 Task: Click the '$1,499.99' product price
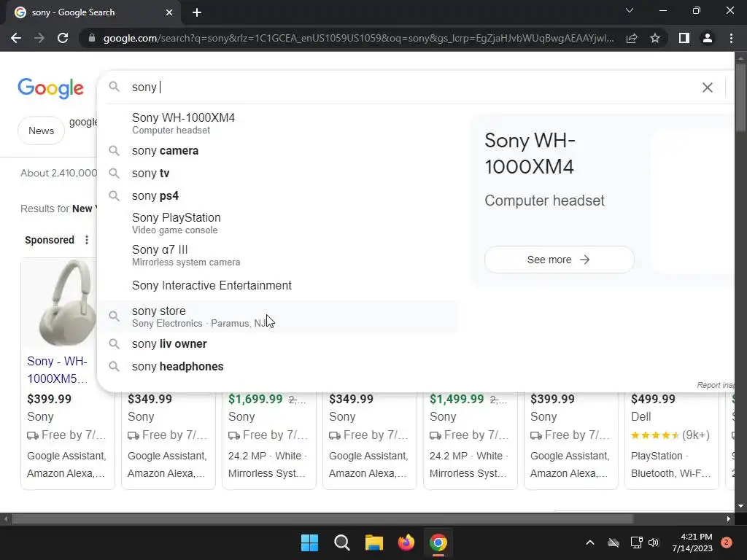(457, 399)
